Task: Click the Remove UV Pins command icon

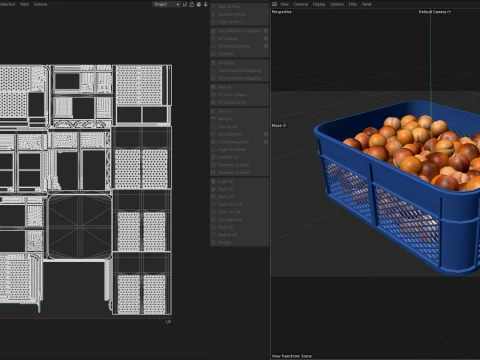Action: [x=214, y=14]
